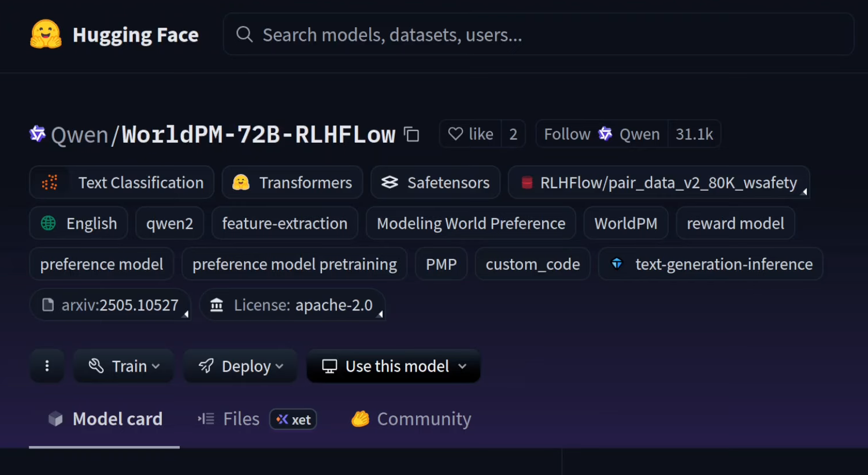Click the Qwen organization avatar beside the title
This screenshot has width=868, height=475.
click(x=38, y=134)
